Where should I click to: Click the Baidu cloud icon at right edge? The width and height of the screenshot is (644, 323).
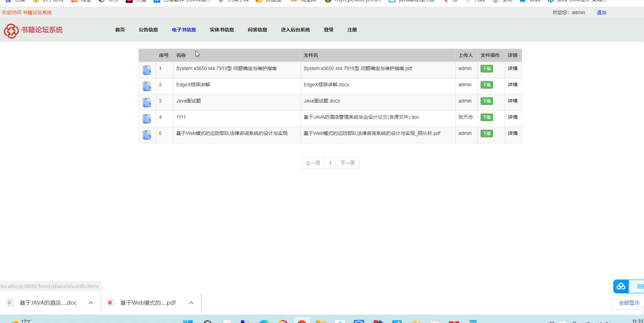click(621, 286)
